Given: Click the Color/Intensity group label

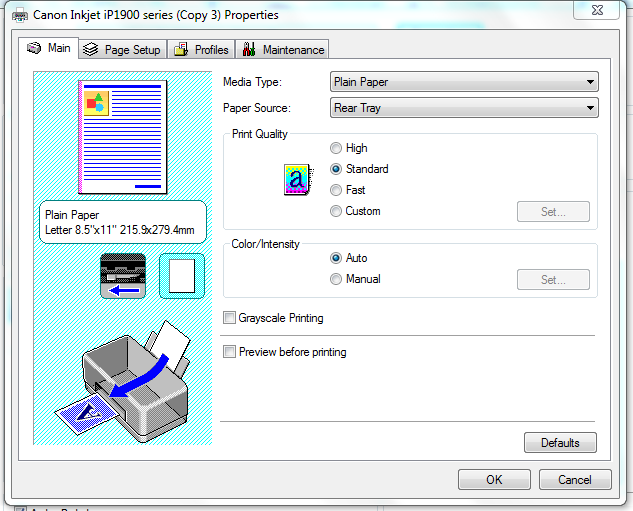Looking at the screenshot, I should click(265, 244).
